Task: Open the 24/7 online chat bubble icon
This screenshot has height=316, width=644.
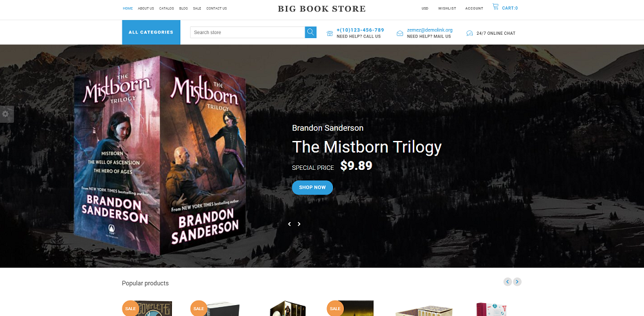Action: tap(469, 33)
